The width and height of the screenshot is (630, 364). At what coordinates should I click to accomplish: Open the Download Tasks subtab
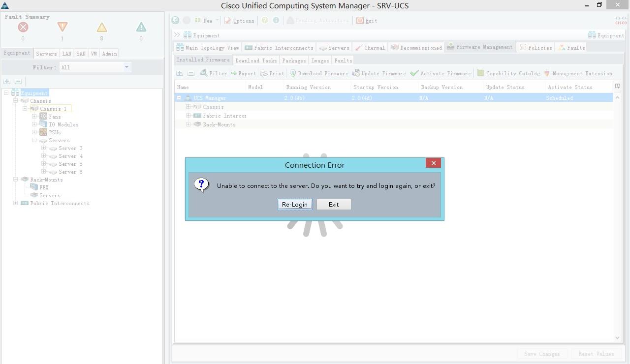click(x=256, y=61)
